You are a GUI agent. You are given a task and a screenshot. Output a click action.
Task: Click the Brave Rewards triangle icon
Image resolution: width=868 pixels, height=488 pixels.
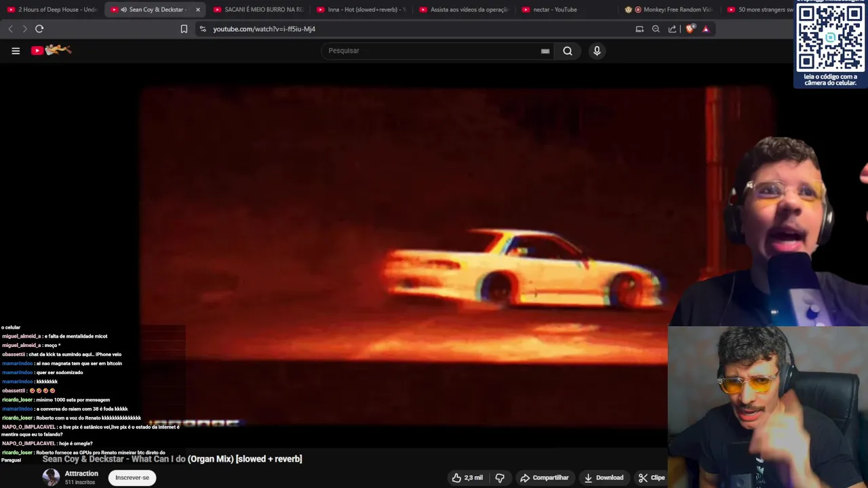[x=706, y=29]
